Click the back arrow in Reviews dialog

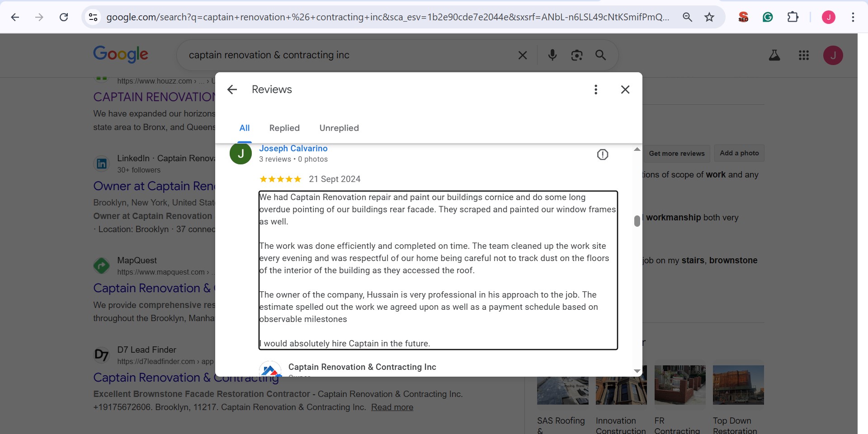[x=232, y=89]
